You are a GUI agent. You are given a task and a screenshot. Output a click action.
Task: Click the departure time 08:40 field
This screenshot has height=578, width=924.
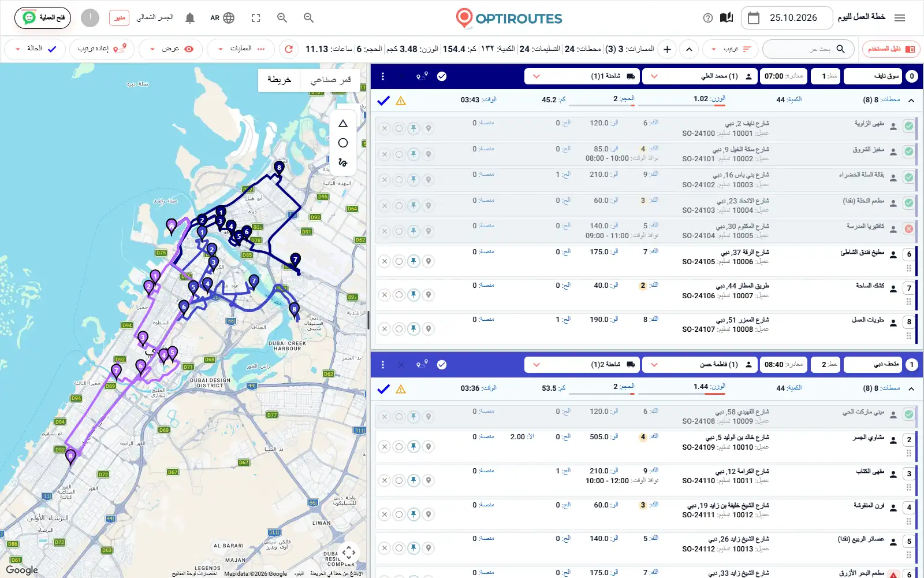784,365
